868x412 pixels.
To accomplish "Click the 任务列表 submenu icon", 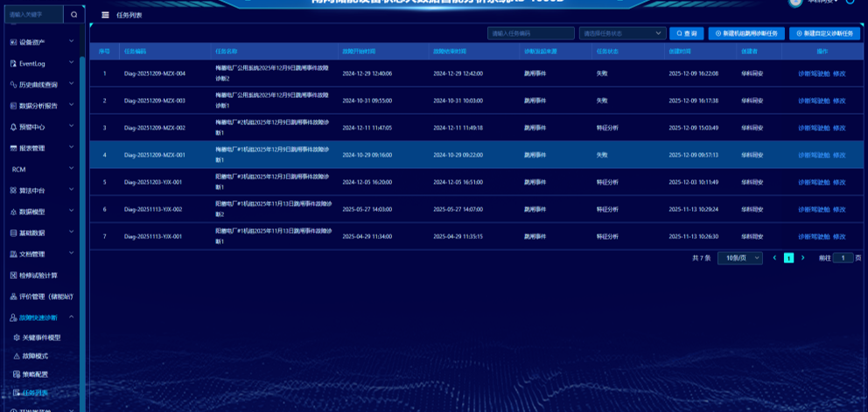I will [17, 393].
